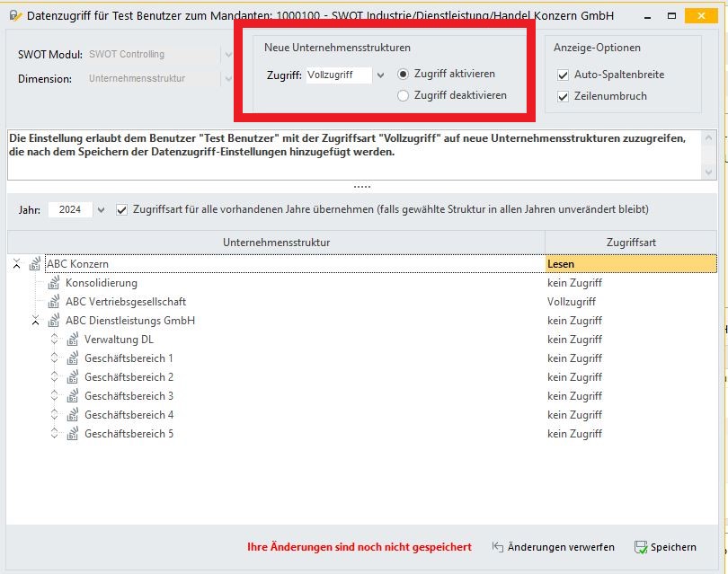This screenshot has height=574, width=728.
Task: Click the ABC Vertriebsgesellschaft structure icon
Action: [54, 302]
